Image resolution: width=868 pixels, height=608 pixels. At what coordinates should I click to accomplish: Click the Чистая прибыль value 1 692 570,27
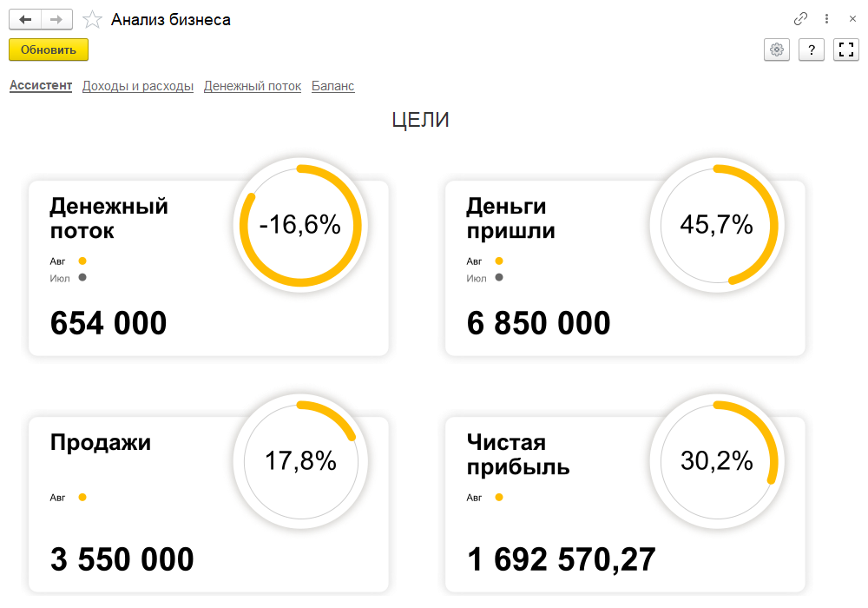click(562, 559)
